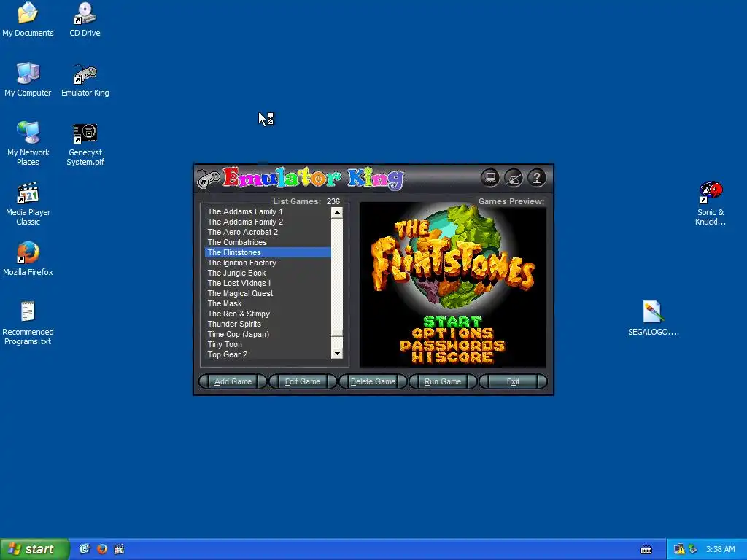Select the Media Player Classic desktop icon

pyautogui.click(x=28, y=204)
